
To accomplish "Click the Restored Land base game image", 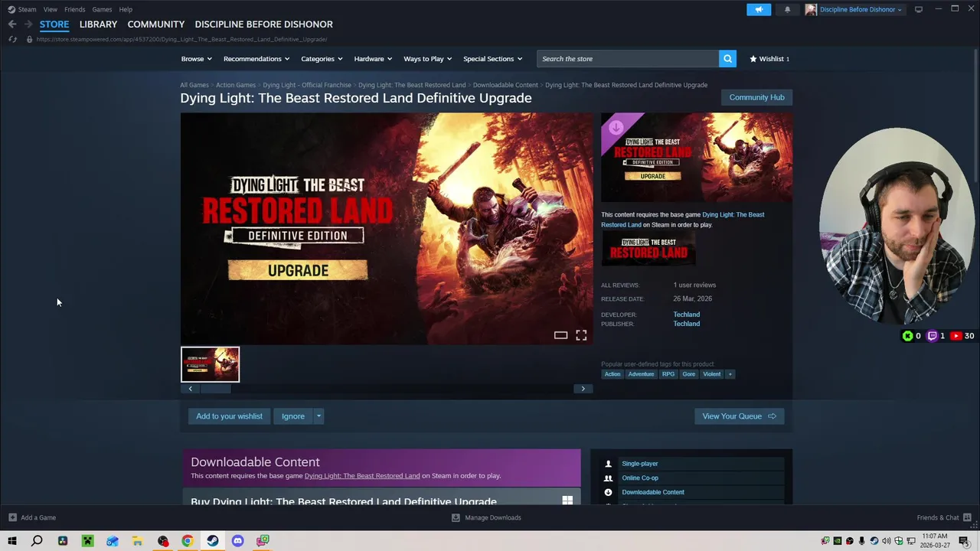I will click(x=648, y=250).
